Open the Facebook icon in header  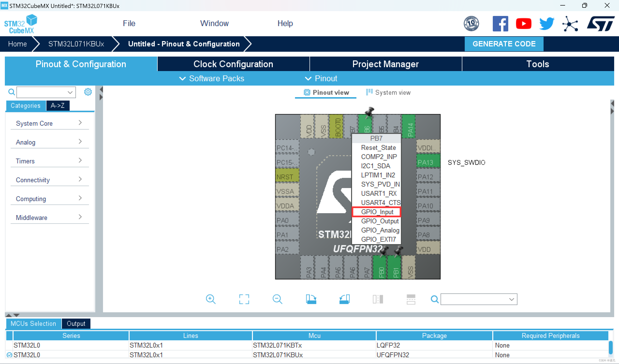pos(500,24)
